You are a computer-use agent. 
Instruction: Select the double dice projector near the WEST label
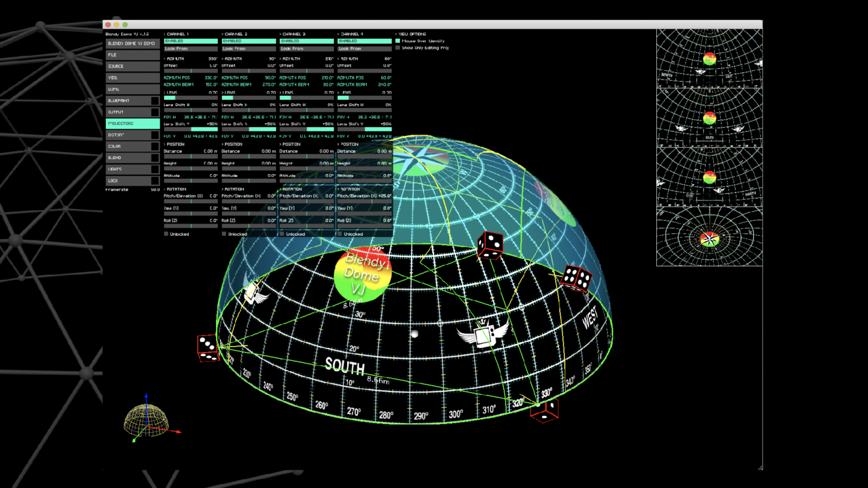pyautogui.click(x=577, y=279)
